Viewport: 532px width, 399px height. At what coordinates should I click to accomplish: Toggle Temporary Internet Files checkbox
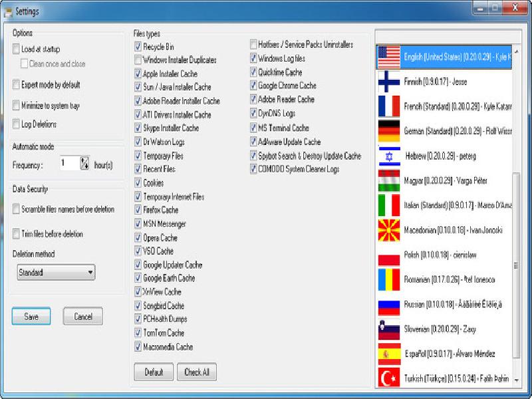coord(138,196)
